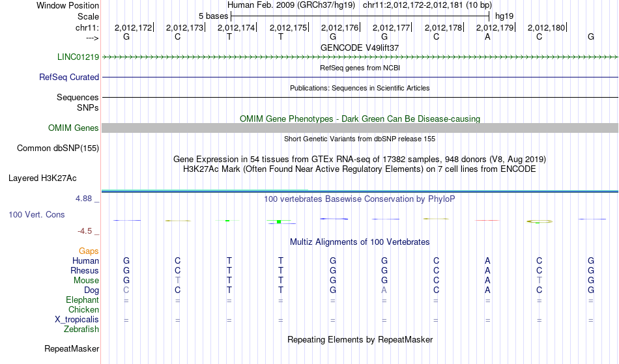Screen dimensions: 619x364
Task: Click the Chicken species label
Action: [83, 309]
